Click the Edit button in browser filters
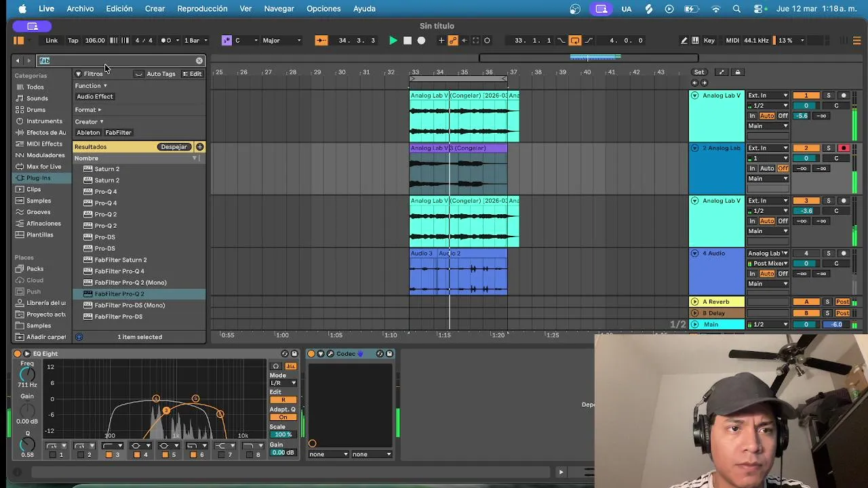The width and height of the screenshot is (868, 488). pyautogui.click(x=192, y=74)
